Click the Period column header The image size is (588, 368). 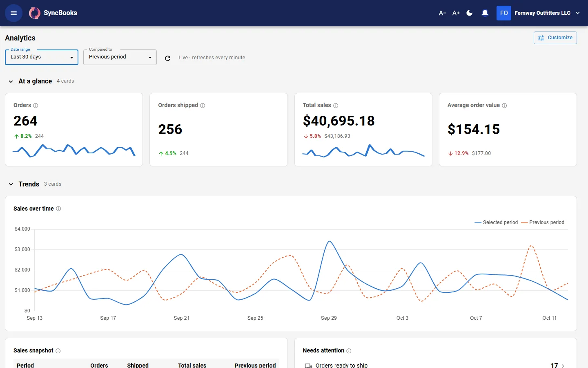[x=25, y=365]
